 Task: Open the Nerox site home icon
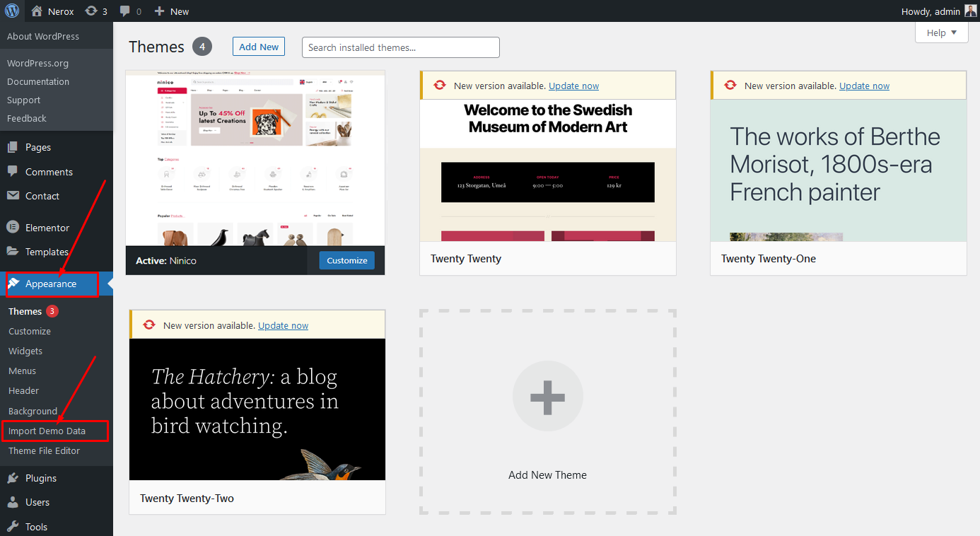[37, 11]
